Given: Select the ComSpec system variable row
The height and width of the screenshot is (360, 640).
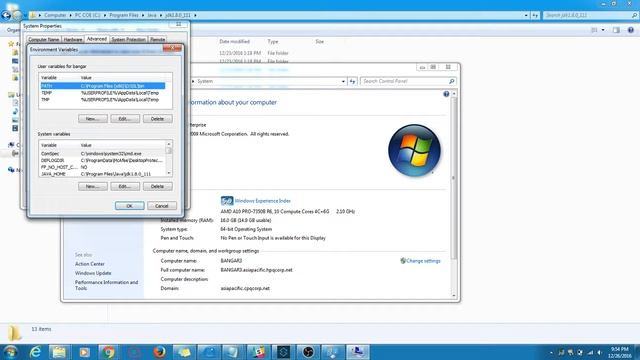Looking at the screenshot, I should pos(103,154).
